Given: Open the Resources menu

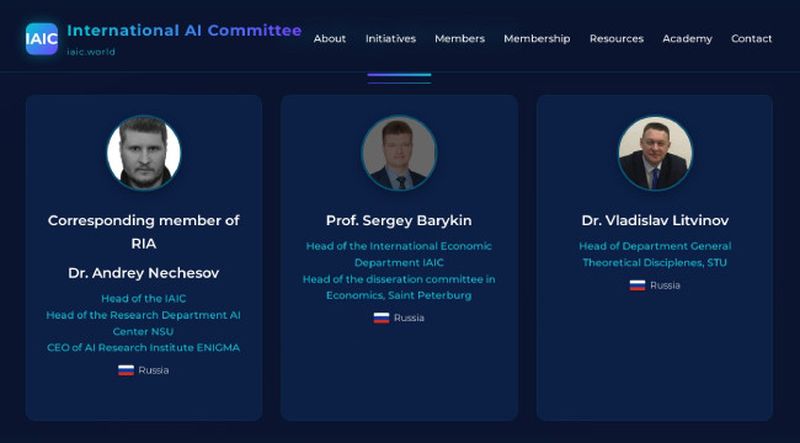Looking at the screenshot, I should coord(616,39).
